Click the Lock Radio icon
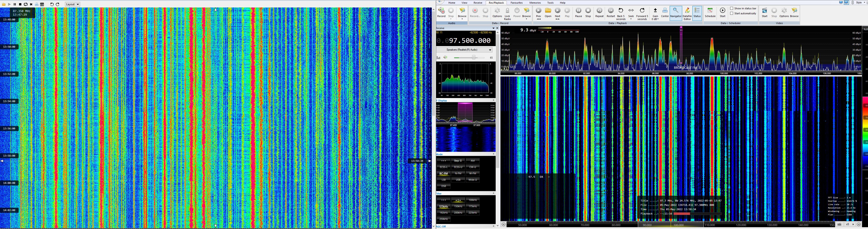The image size is (868, 229). click(507, 13)
